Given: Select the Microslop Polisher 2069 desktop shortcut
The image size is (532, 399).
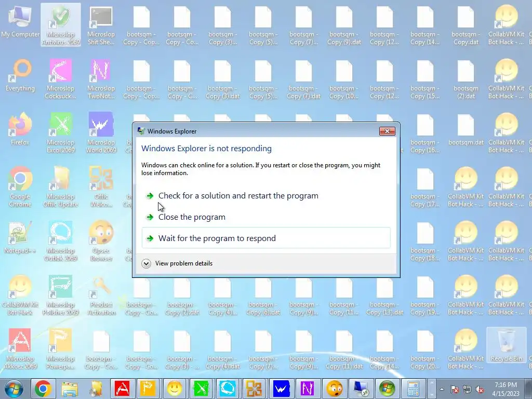Looking at the screenshot, I should 61,295.
